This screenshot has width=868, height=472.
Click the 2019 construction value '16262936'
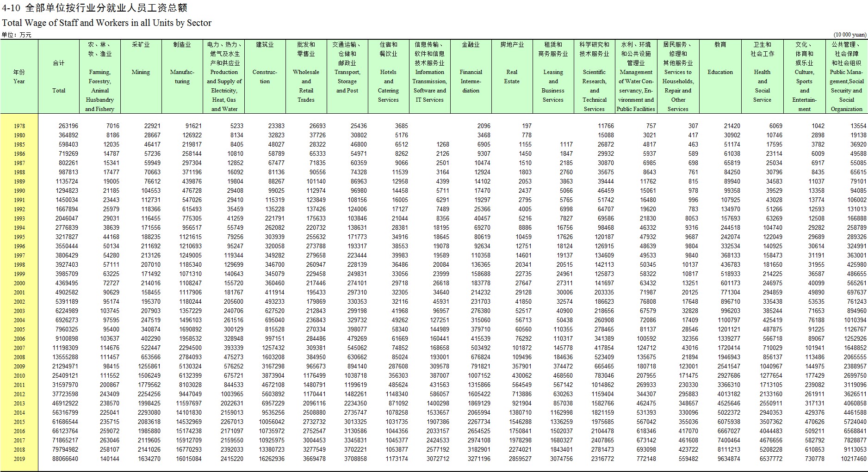(272, 459)
